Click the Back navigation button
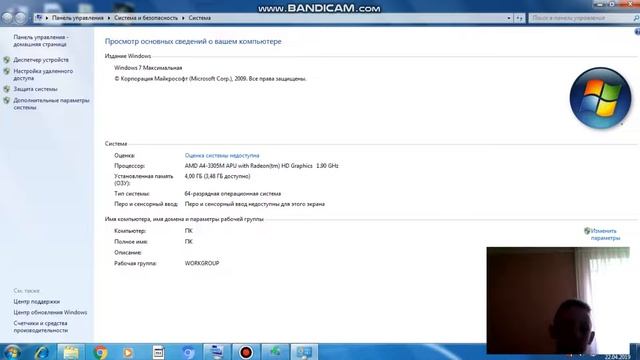 (7, 18)
